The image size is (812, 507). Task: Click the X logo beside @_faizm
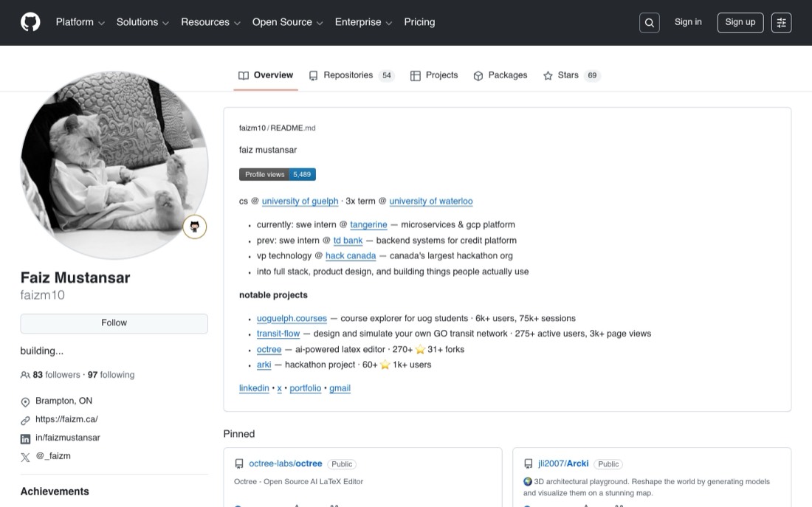pos(25,458)
